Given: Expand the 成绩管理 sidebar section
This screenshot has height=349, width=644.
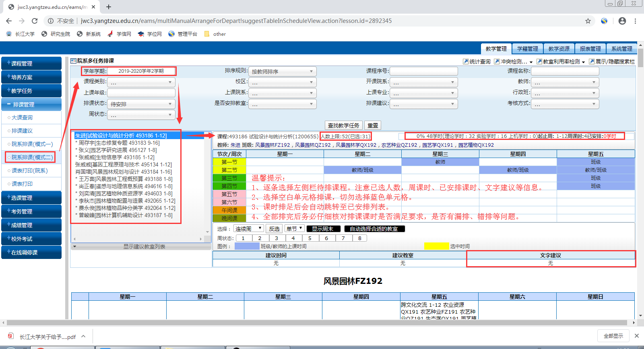Looking at the screenshot, I should pyautogui.click(x=31, y=225).
